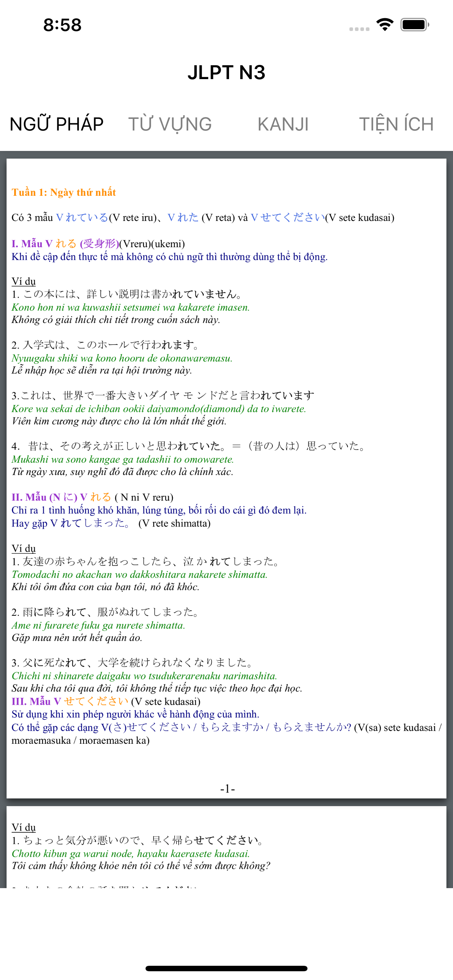Tap 'Tôi cảm thấy không khỏe nên tôi...'
The width and height of the screenshot is (453, 980).
click(141, 866)
